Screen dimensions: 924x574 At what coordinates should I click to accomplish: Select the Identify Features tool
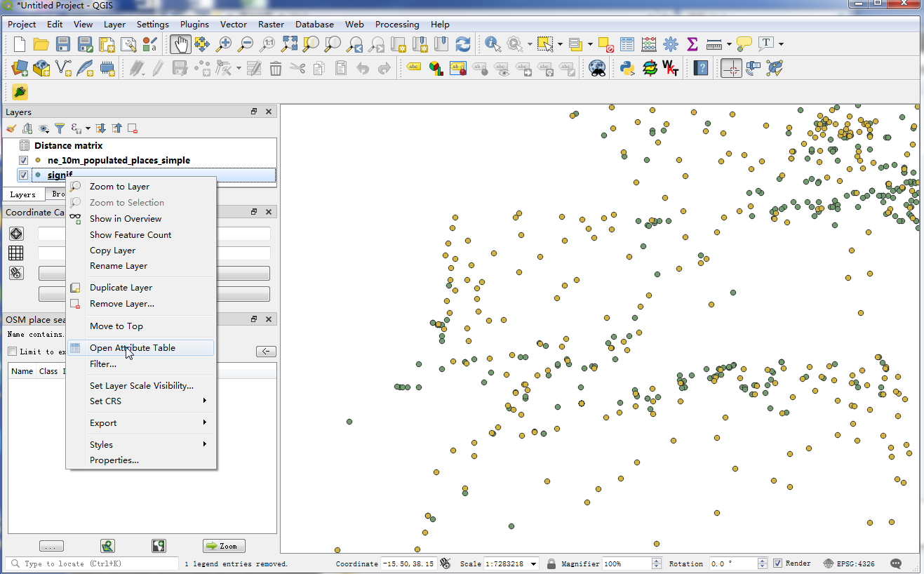[x=493, y=44]
